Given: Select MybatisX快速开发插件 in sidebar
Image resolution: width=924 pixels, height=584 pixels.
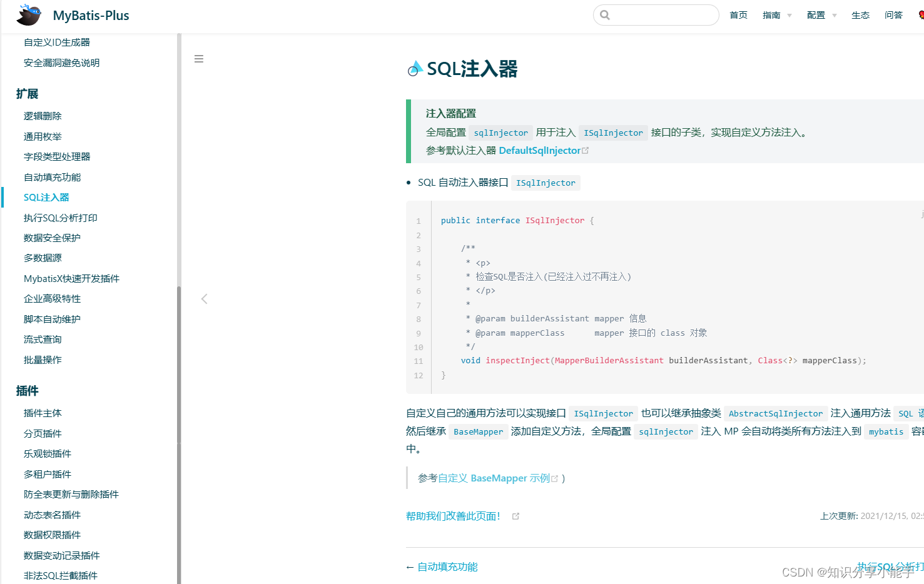Looking at the screenshot, I should pos(71,279).
